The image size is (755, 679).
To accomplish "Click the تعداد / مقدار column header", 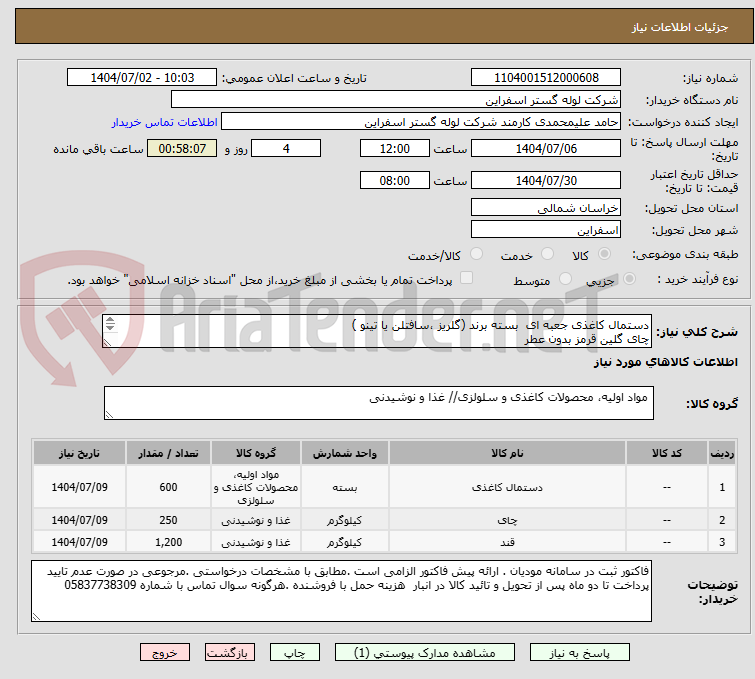I will (x=168, y=453).
